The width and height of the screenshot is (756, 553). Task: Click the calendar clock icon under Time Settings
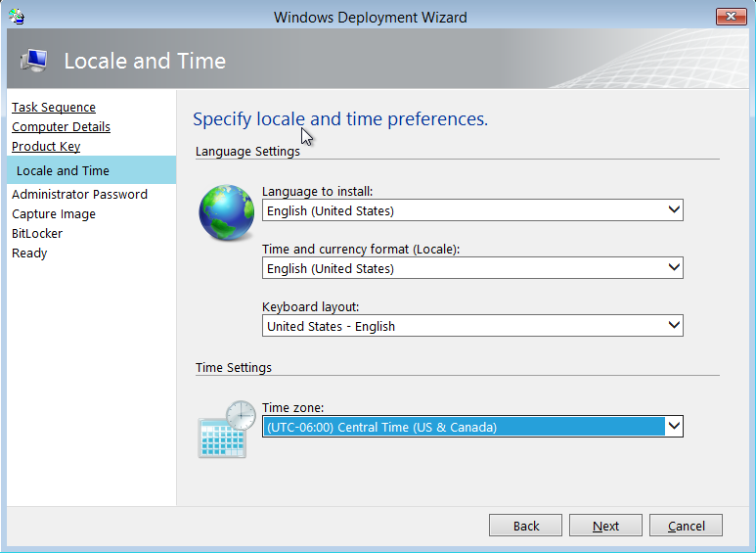point(227,429)
